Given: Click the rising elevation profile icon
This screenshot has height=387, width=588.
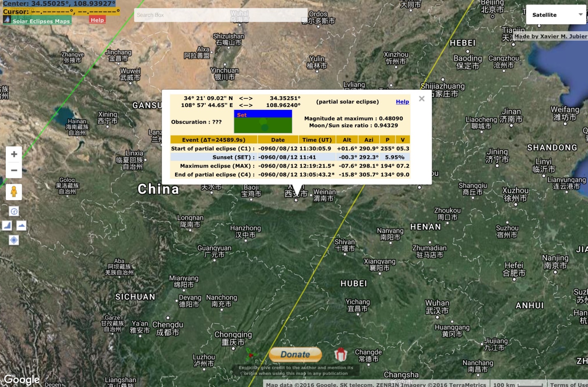Looking at the screenshot, I should [7, 225].
